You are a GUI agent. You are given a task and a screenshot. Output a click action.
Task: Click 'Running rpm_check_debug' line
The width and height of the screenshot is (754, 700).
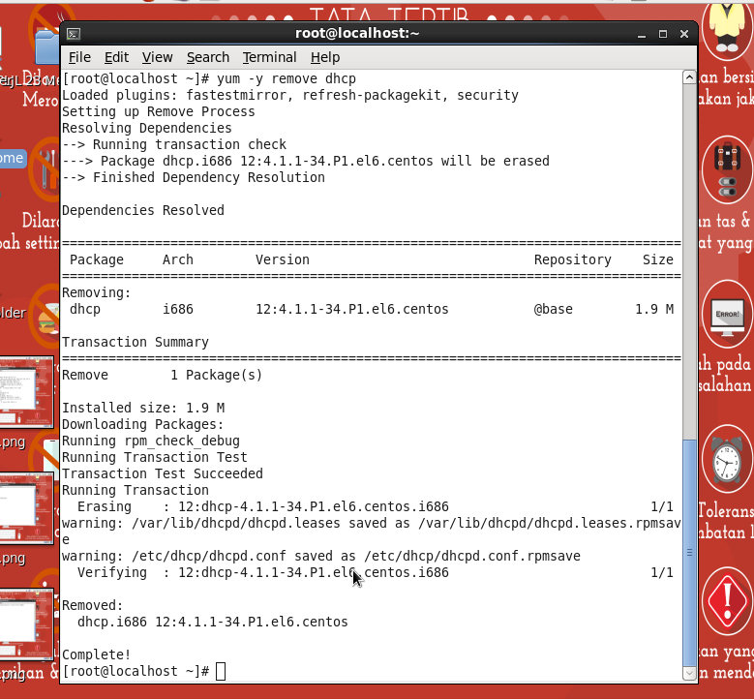151,441
